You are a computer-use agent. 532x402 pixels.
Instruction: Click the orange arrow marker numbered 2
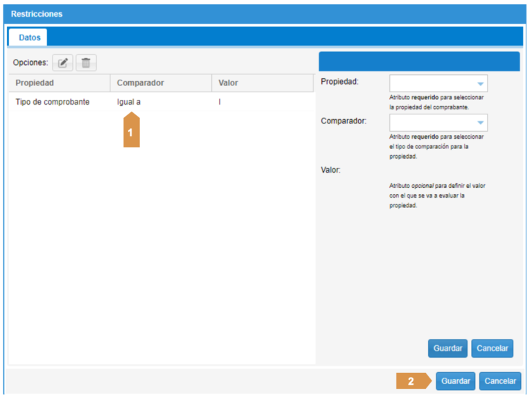click(413, 381)
